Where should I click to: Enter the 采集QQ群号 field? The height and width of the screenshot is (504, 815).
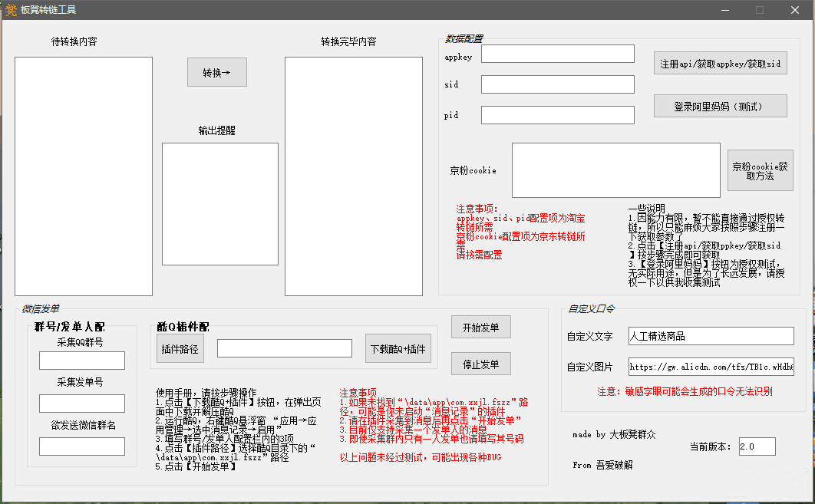click(82, 361)
